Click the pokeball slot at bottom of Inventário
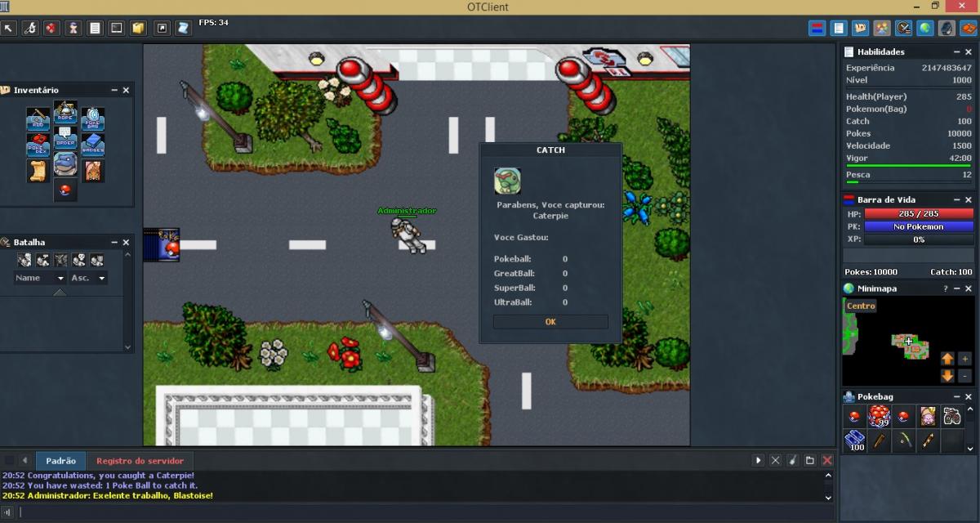980x523 pixels. click(65, 190)
